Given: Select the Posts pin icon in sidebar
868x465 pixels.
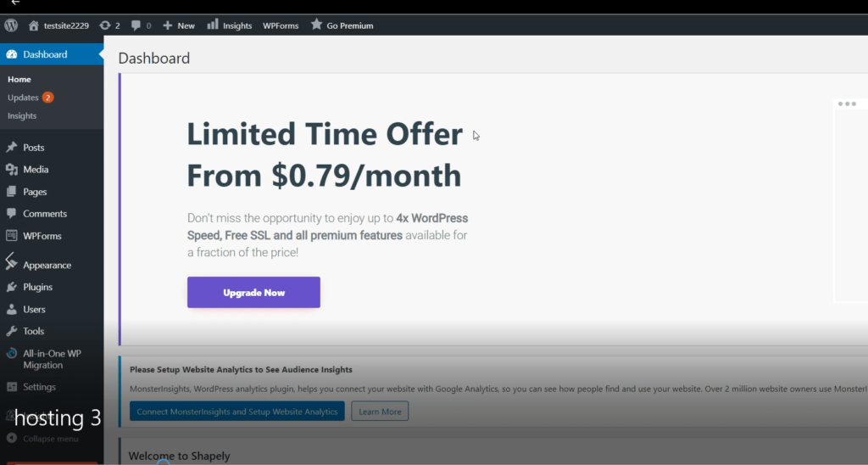Looking at the screenshot, I should [12, 147].
